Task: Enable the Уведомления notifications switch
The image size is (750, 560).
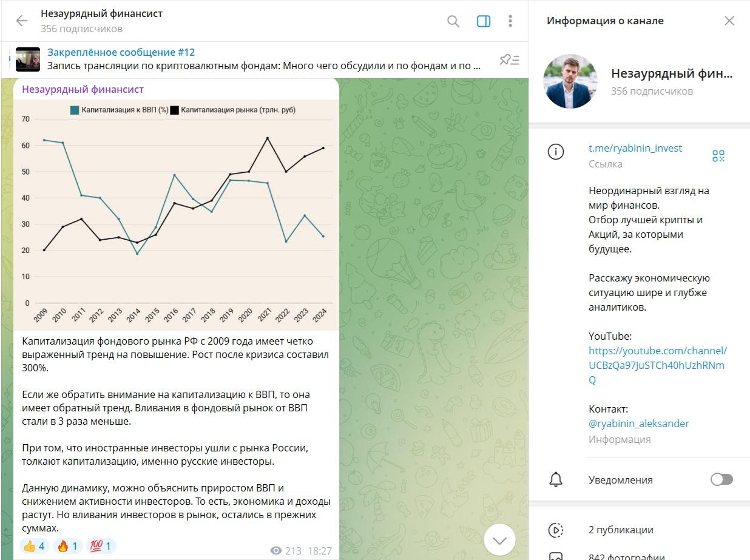Action: pyautogui.click(x=721, y=479)
